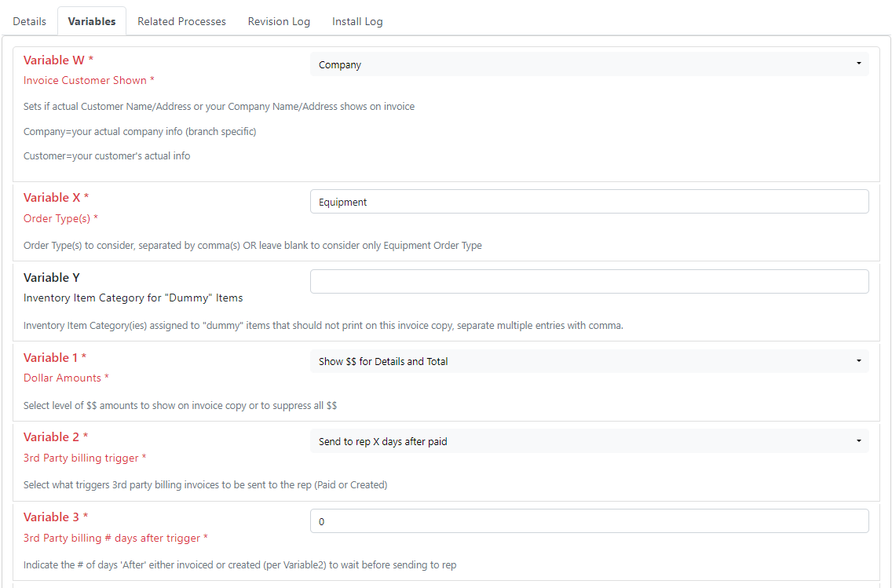Open the Related Processes tab
This screenshot has height=588, width=892.
click(x=181, y=22)
